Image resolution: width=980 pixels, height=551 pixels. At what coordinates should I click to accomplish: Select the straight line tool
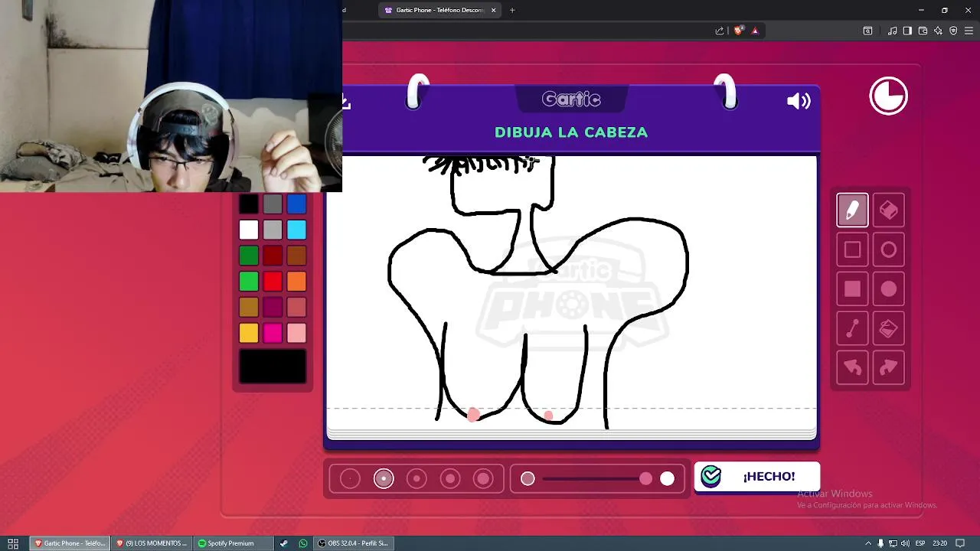point(852,329)
